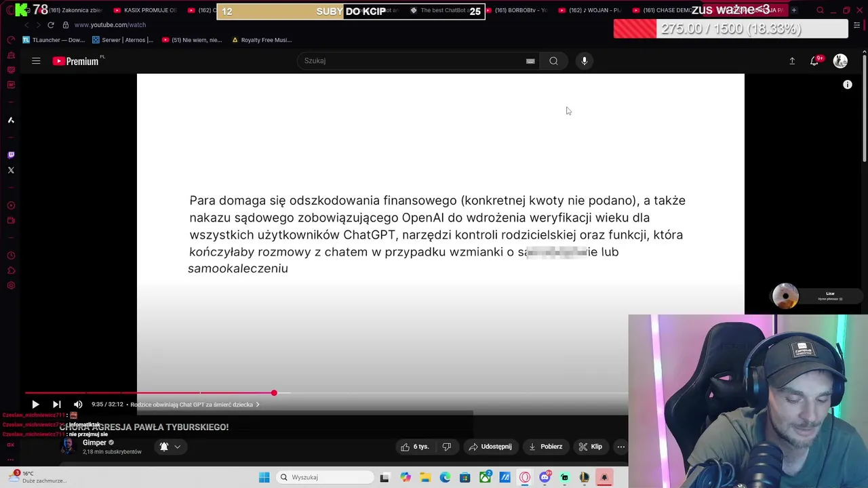Like the video (6 tys.)
Screen dimensions: 868x488
point(414,447)
